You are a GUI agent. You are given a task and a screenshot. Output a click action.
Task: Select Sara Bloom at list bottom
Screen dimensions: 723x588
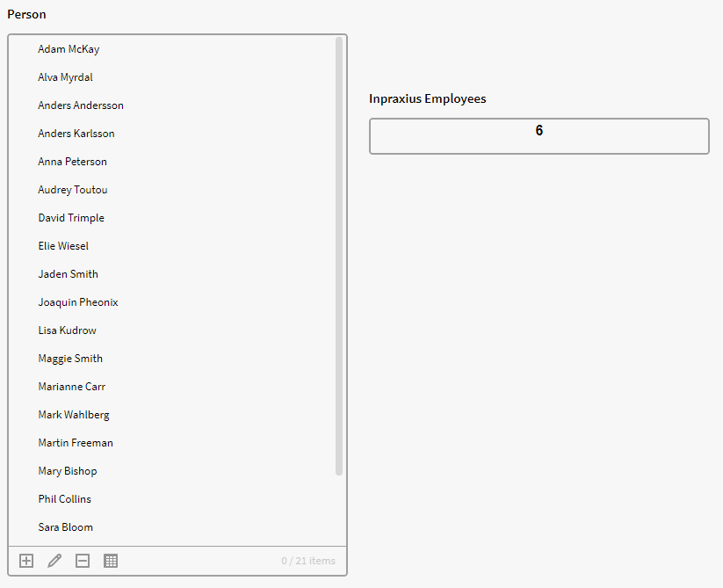click(x=65, y=527)
